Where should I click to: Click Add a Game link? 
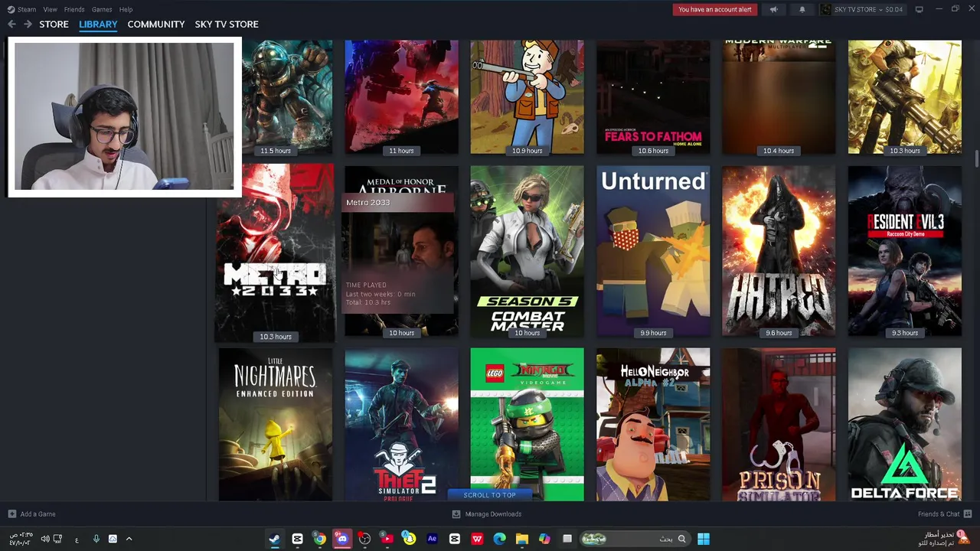point(38,514)
